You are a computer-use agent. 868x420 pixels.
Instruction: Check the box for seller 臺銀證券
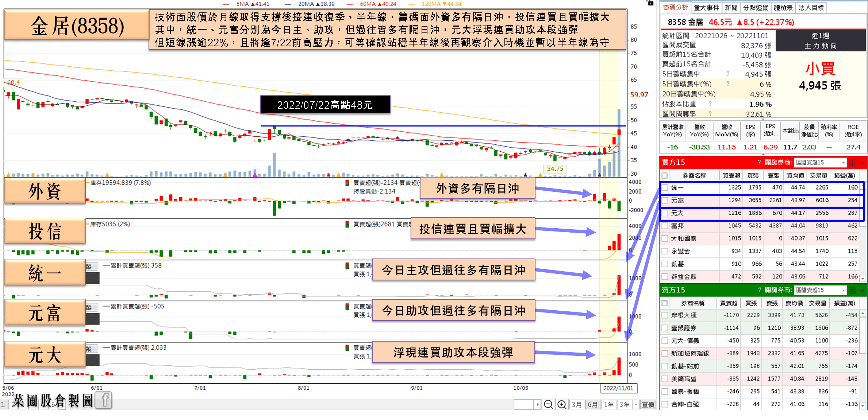click(665, 328)
